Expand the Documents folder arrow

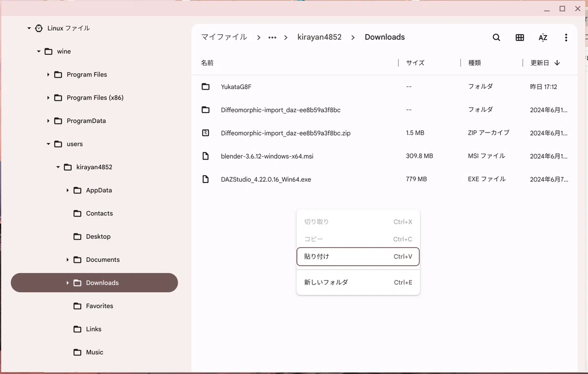pyautogui.click(x=68, y=259)
